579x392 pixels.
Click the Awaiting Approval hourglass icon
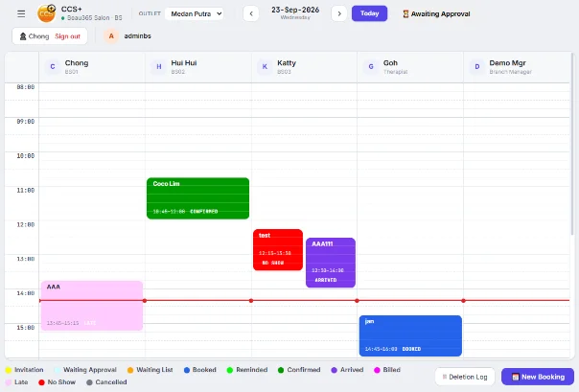tap(405, 14)
